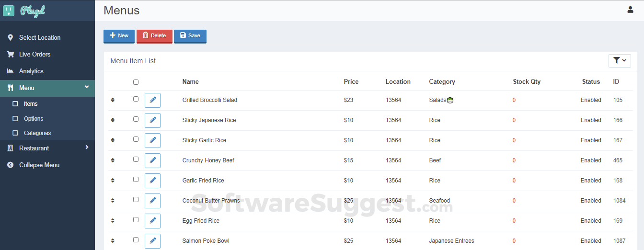Click the user profile icon
This screenshot has height=250, width=644.
(630, 10)
